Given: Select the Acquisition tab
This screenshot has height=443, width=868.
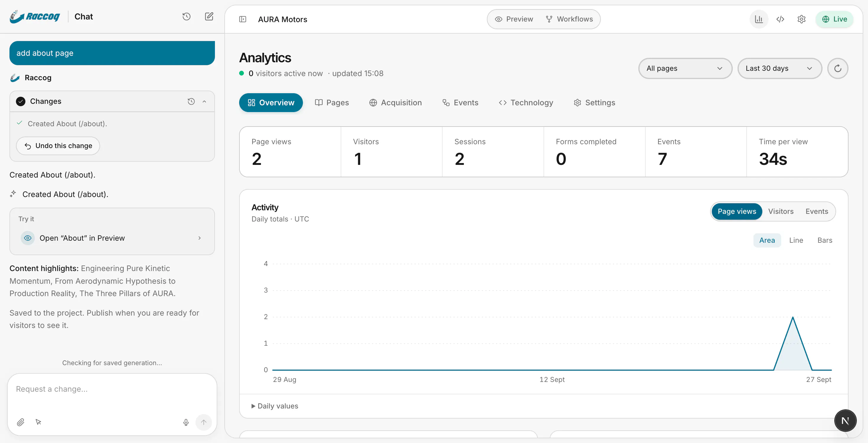Looking at the screenshot, I should [x=396, y=103].
